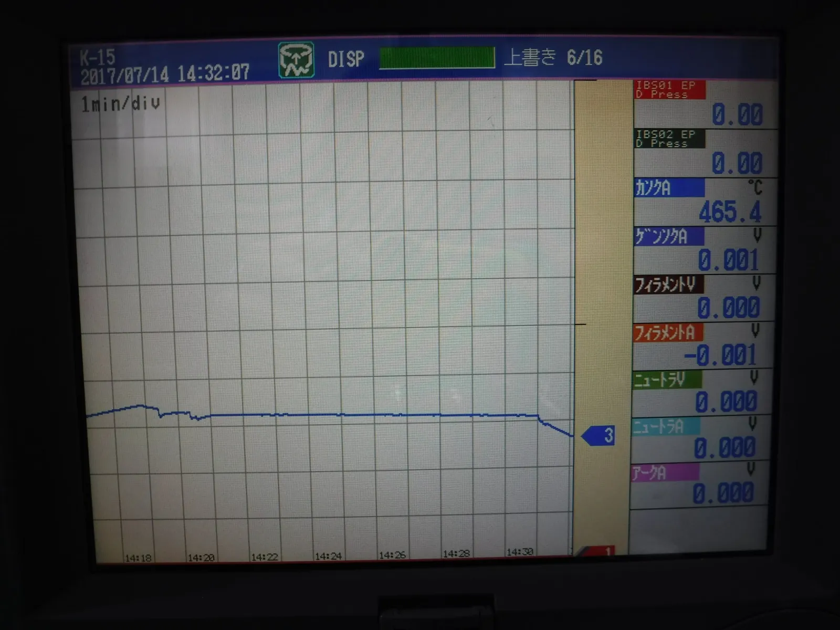Click the 上書き 6/16 indicator

[x=553, y=57]
